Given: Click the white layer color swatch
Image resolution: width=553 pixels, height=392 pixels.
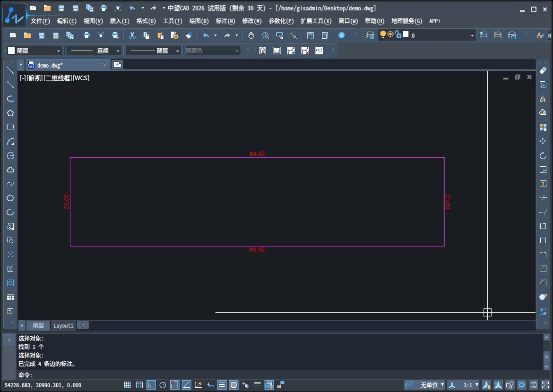Looking at the screenshot, I should click(x=406, y=34).
